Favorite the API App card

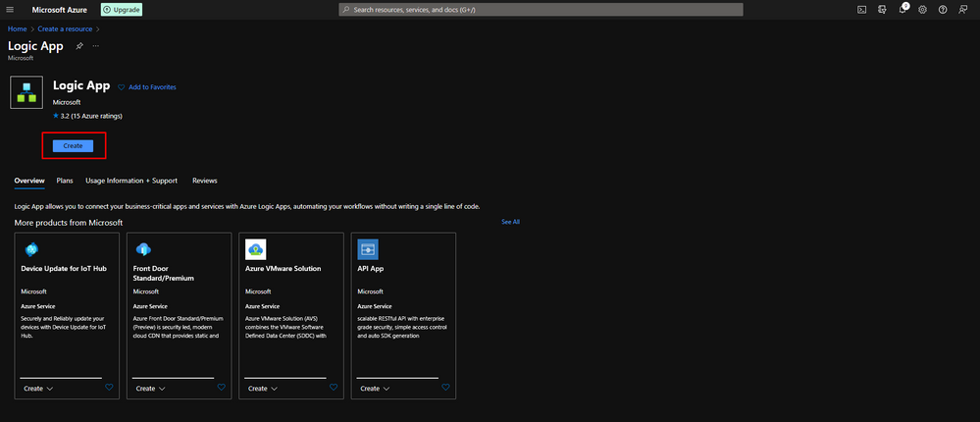445,388
